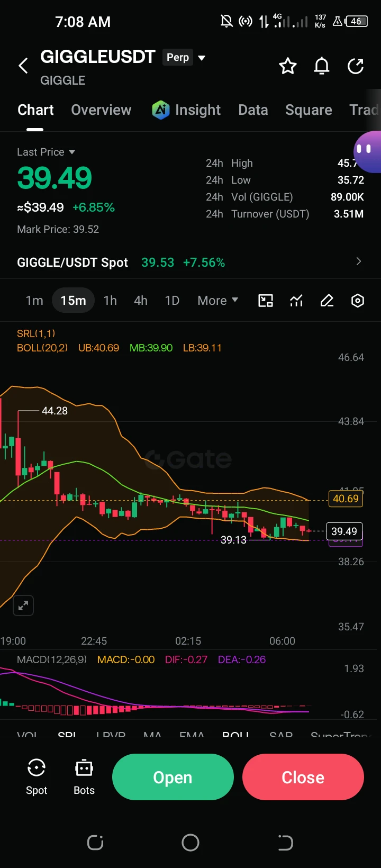The image size is (381, 868).
Task: Tap the 06:00 time axis label
Action: coord(282,641)
